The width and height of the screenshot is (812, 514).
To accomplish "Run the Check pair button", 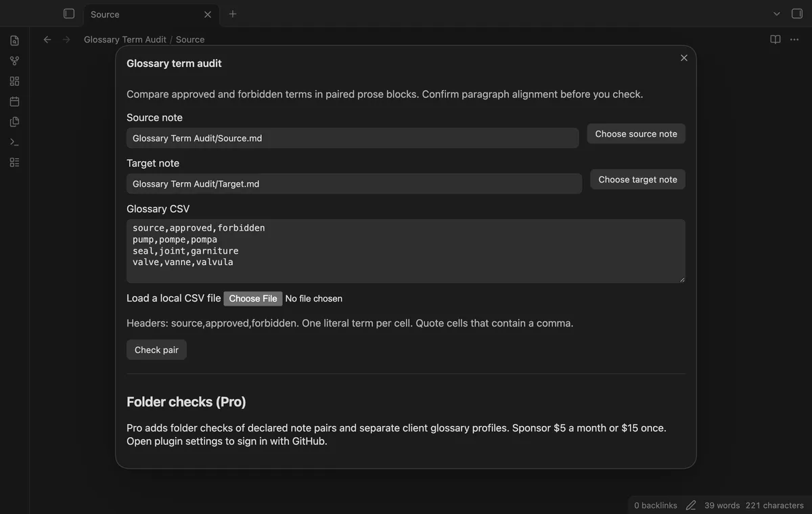I will pyautogui.click(x=156, y=350).
